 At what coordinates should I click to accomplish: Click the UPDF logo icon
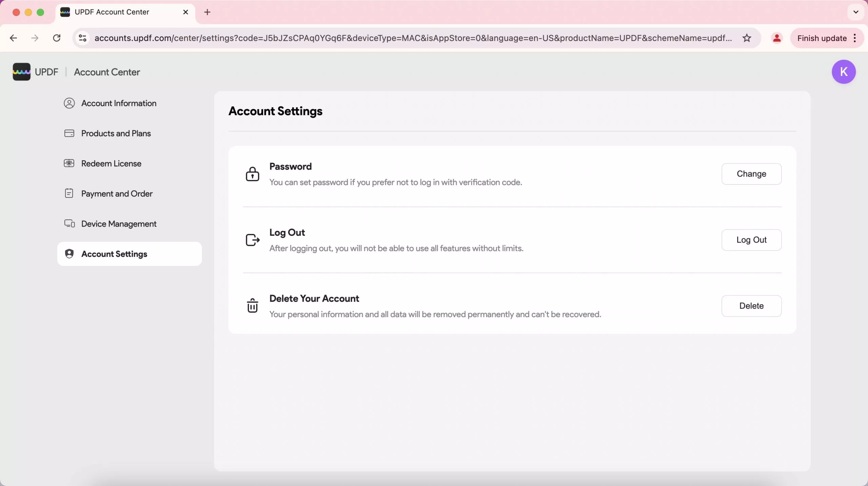coord(21,72)
